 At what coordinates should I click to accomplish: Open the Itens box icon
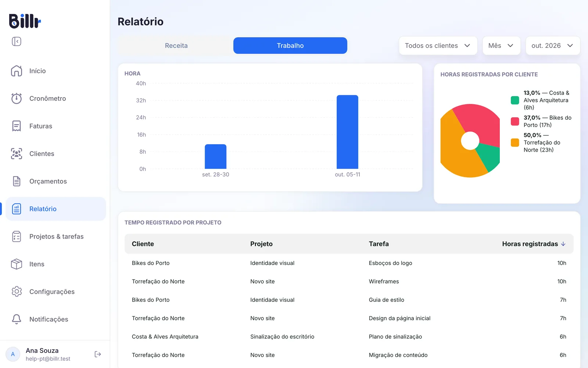(x=17, y=264)
